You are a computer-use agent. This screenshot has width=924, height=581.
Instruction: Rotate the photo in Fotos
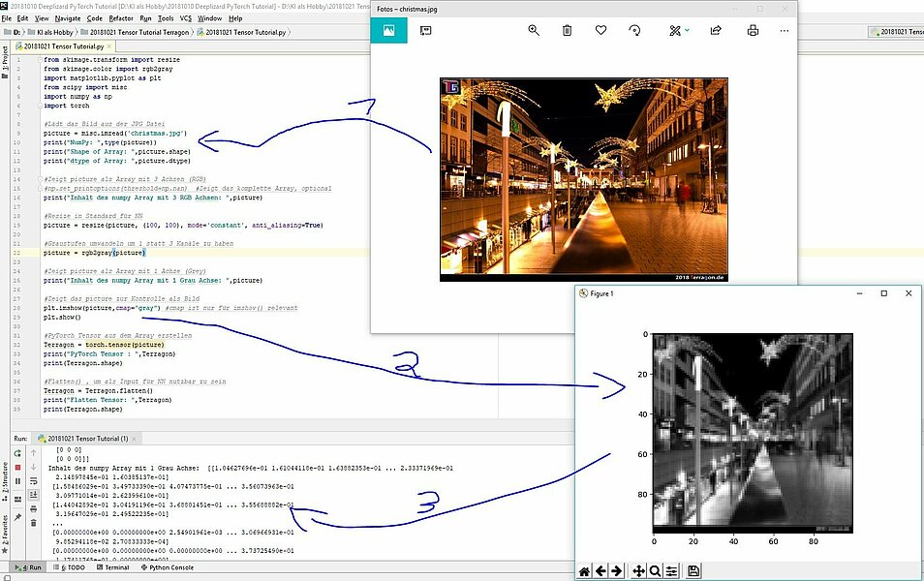[634, 30]
